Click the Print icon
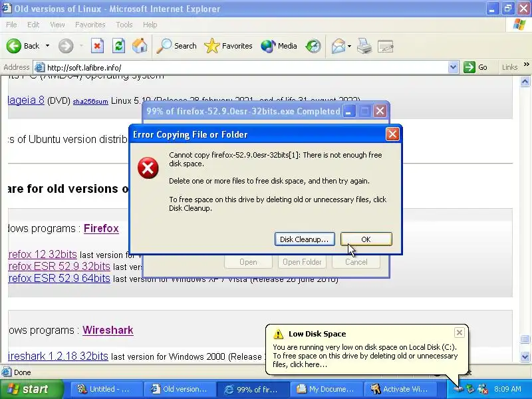Viewport: 532px width, 399px height. click(364, 46)
